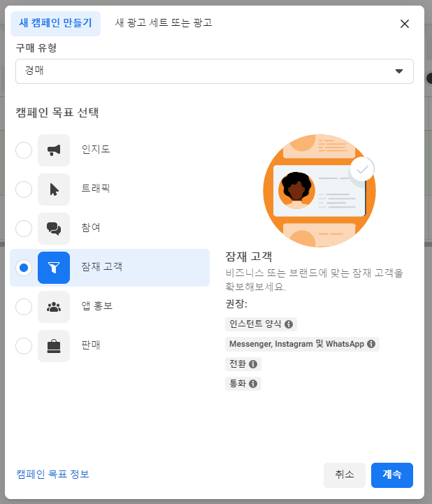Click the 앱 홍보 objective label
This screenshot has height=504, width=432.
click(97, 306)
